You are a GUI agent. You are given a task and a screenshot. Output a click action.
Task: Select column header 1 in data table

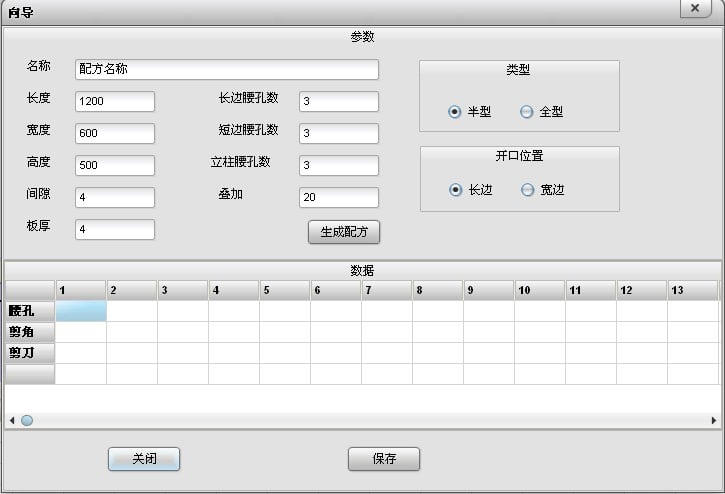point(81,290)
